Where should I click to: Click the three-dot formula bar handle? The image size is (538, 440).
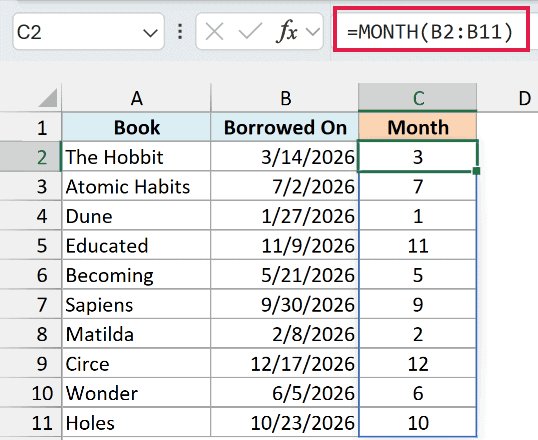coord(180,32)
